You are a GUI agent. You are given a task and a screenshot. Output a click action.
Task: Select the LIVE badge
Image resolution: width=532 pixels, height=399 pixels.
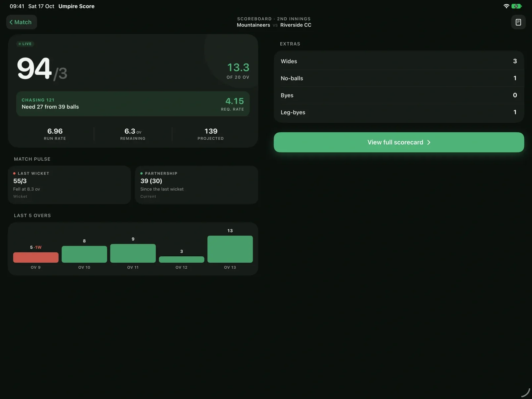pyautogui.click(x=25, y=44)
